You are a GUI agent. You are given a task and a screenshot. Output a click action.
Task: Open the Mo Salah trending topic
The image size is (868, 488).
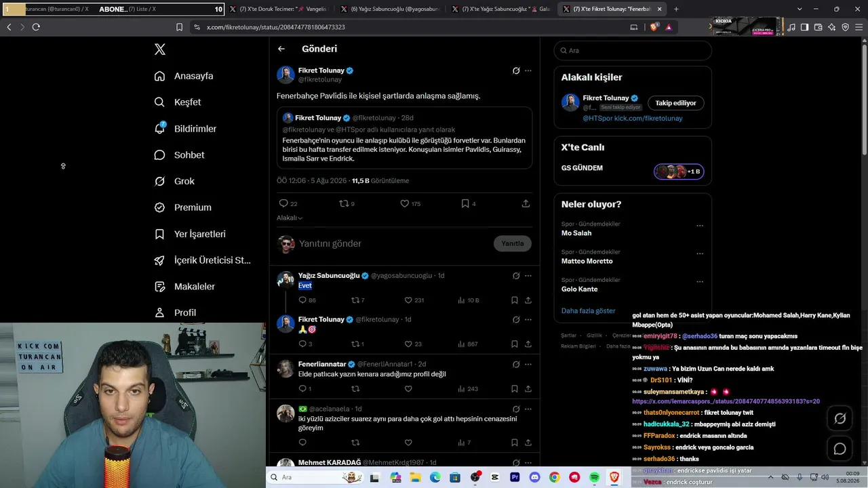coord(576,233)
